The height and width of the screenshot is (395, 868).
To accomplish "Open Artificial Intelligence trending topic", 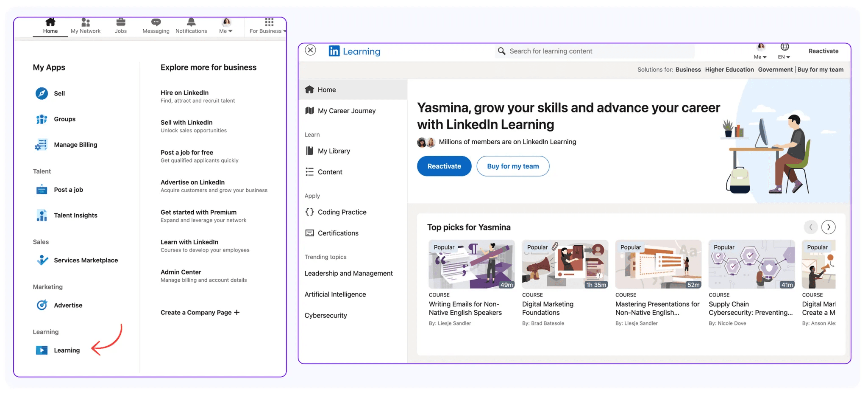I will 335,294.
